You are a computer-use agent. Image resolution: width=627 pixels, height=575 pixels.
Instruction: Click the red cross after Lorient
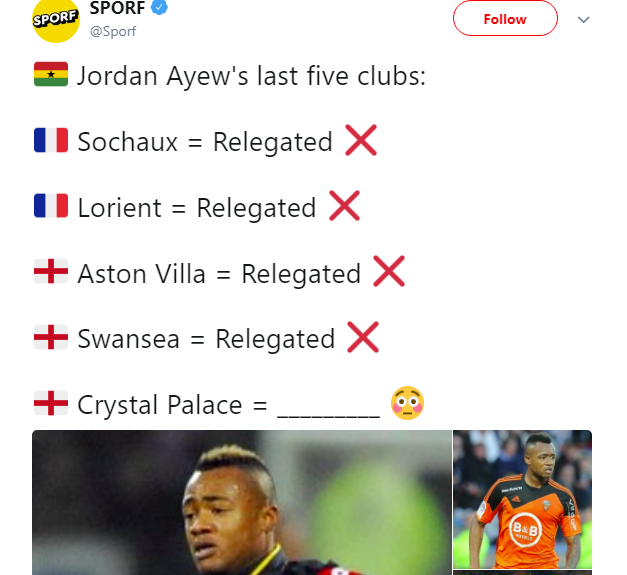click(x=343, y=207)
